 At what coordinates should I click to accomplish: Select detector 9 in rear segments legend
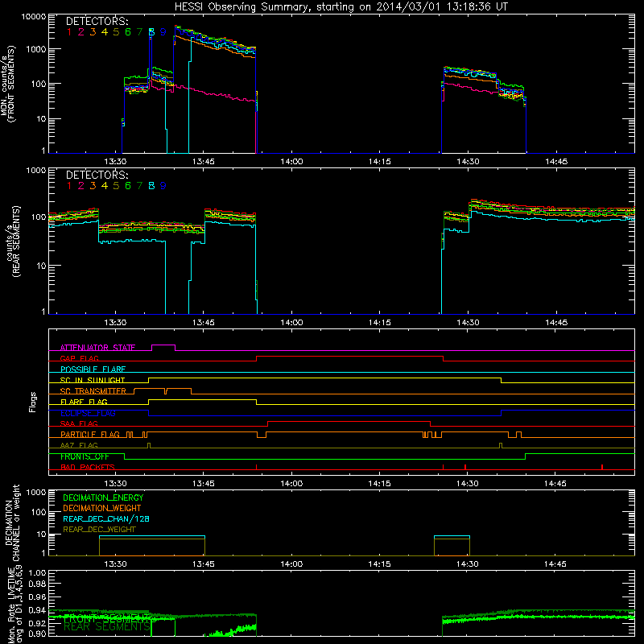coord(163,186)
